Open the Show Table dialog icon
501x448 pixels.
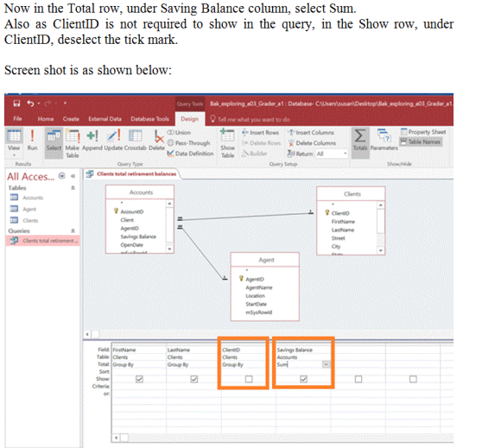(x=227, y=143)
